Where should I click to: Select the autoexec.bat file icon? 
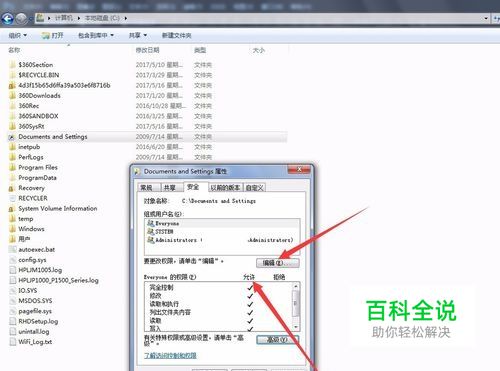[12, 249]
